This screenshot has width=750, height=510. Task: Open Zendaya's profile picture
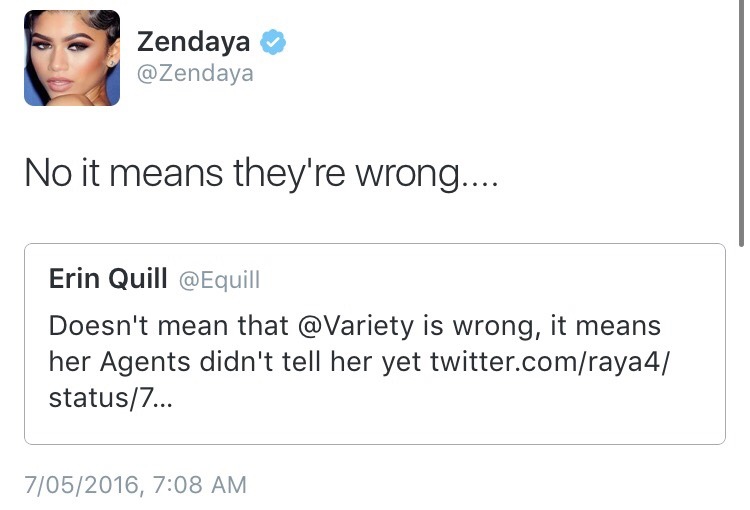click(72, 58)
